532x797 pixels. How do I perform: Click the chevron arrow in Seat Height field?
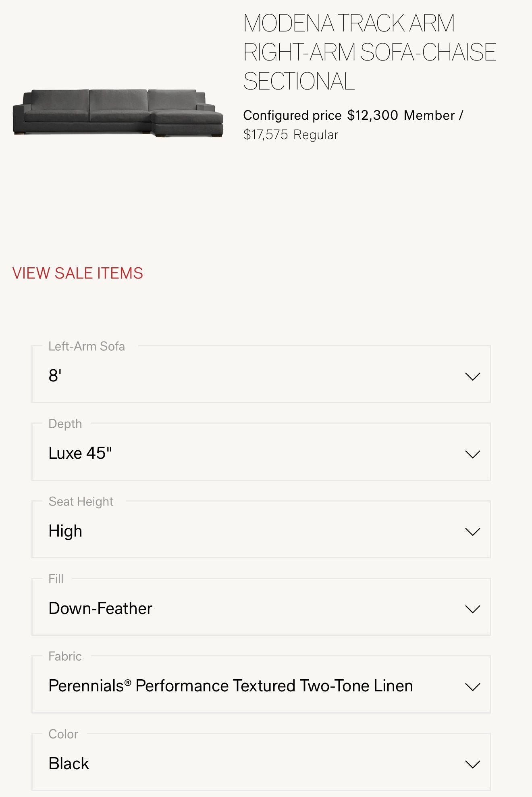point(472,532)
